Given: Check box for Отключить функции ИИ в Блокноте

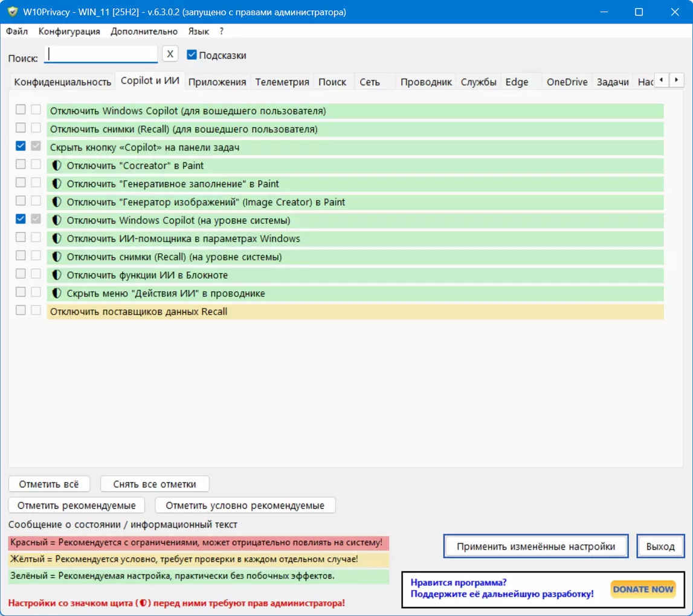Looking at the screenshot, I should point(21,274).
